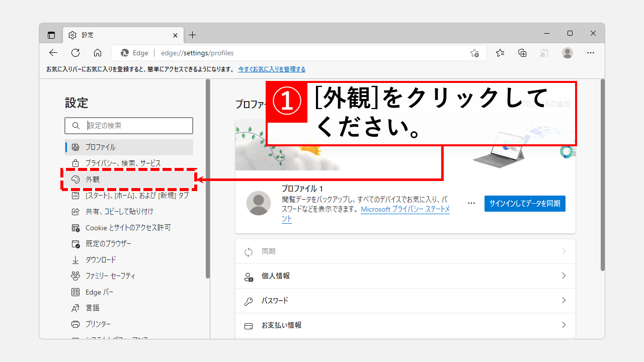Open Cookie とサイトのアクセス許可 settings
Screen dimensions: 644x362
(x=129, y=228)
